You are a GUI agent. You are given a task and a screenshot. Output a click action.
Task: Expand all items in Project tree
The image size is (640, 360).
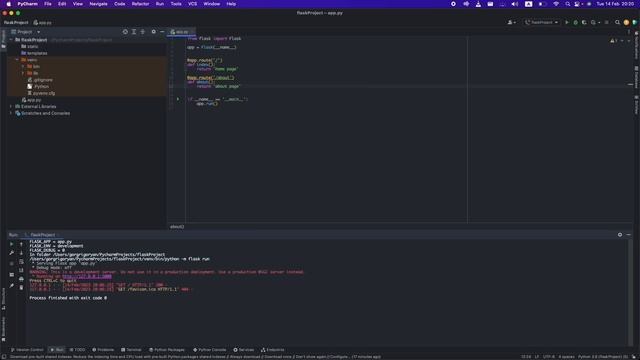[x=134, y=32]
